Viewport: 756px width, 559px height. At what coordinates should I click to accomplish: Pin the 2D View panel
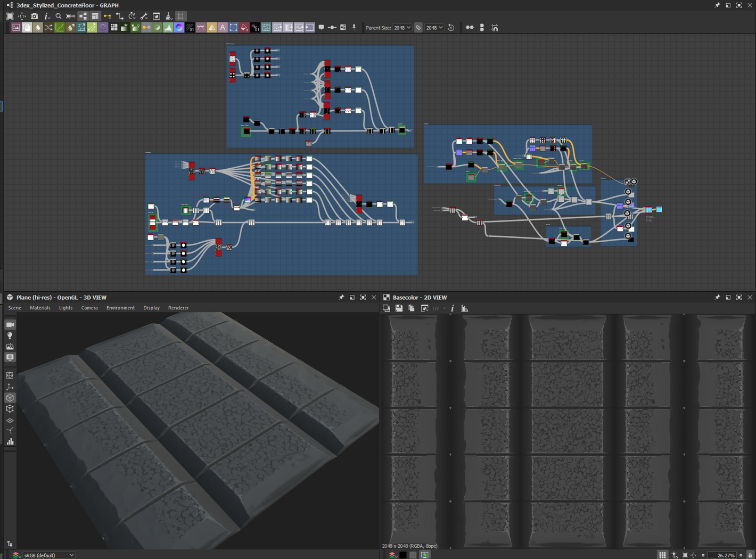pos(717,298)
